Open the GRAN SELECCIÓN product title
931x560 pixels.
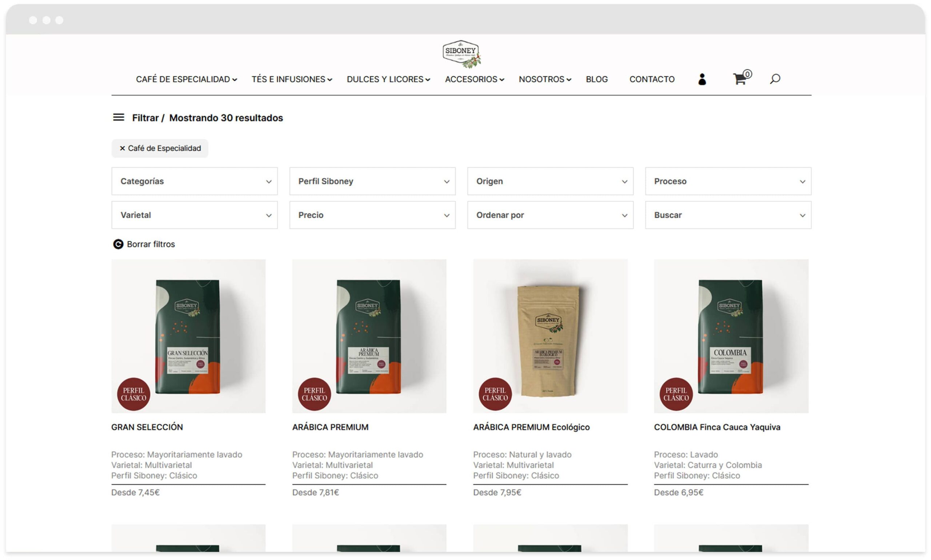coord(147,427)
